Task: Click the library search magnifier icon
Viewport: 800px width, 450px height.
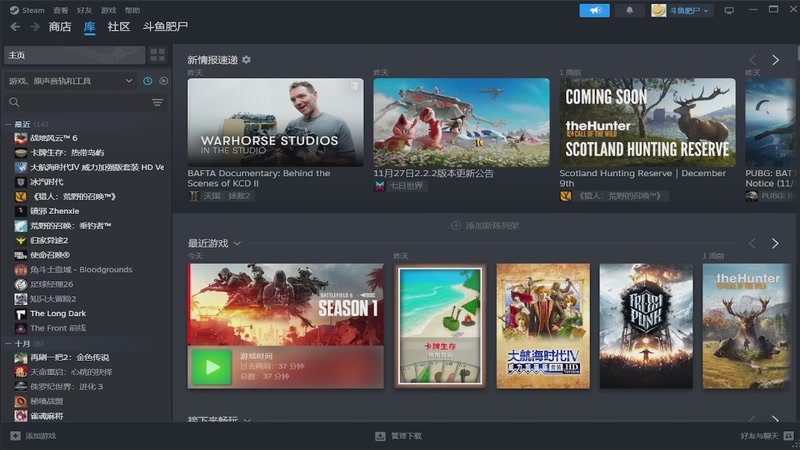Action: tap(14, 103)
